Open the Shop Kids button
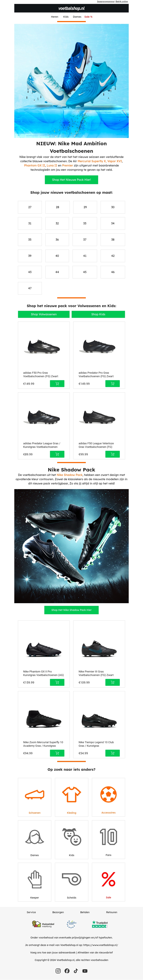Viewport: 143px width, 980px height. [98, 314]
